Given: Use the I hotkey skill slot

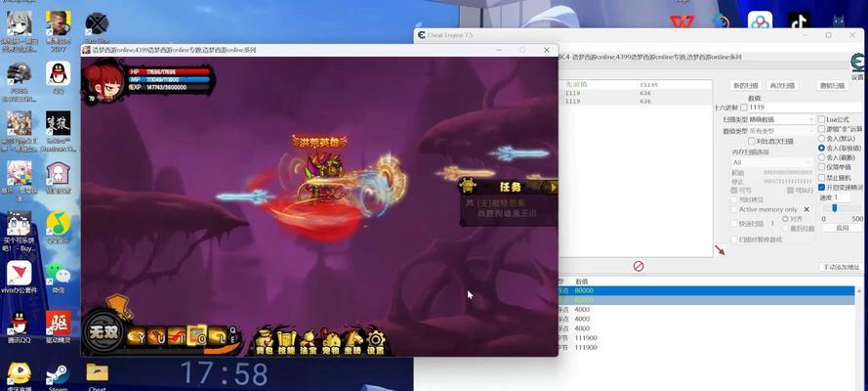Looking at the screenshot, I should 176,336.
